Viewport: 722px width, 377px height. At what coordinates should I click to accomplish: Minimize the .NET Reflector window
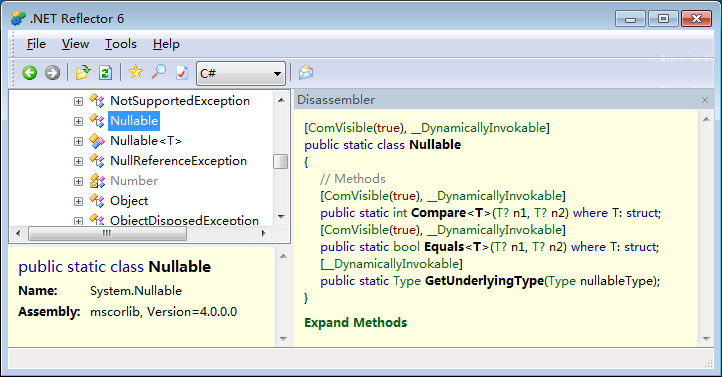[630, 19]
